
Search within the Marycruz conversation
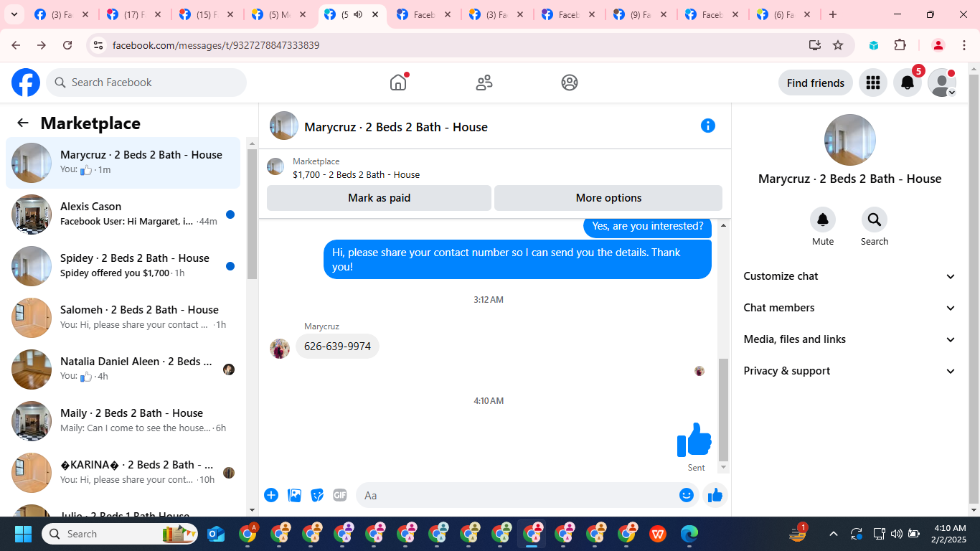point(875,220)
